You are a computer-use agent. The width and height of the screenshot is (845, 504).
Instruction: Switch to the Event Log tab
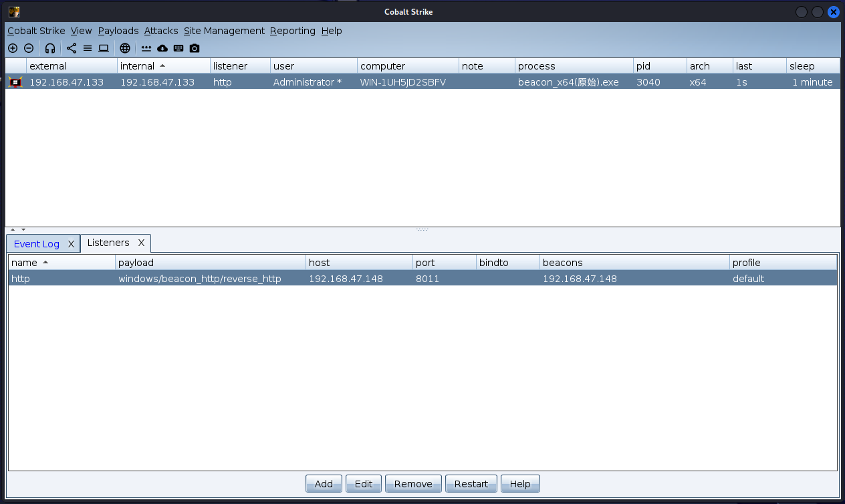click(37, 244)
